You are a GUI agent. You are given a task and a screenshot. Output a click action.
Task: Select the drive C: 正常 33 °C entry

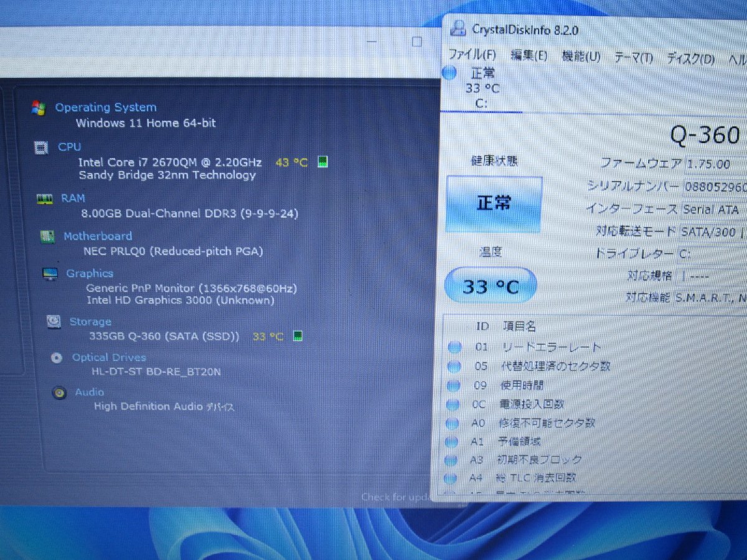481,88
